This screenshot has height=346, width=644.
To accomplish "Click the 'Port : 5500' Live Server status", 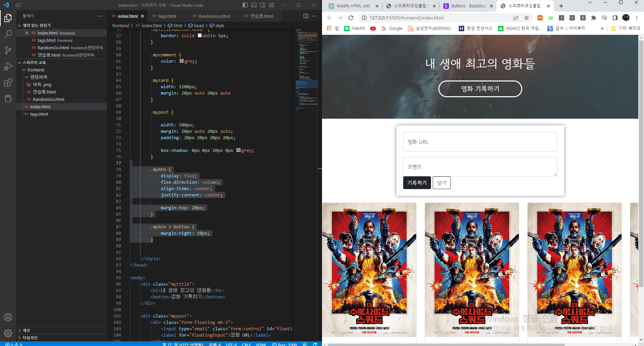I will (284, 344).
